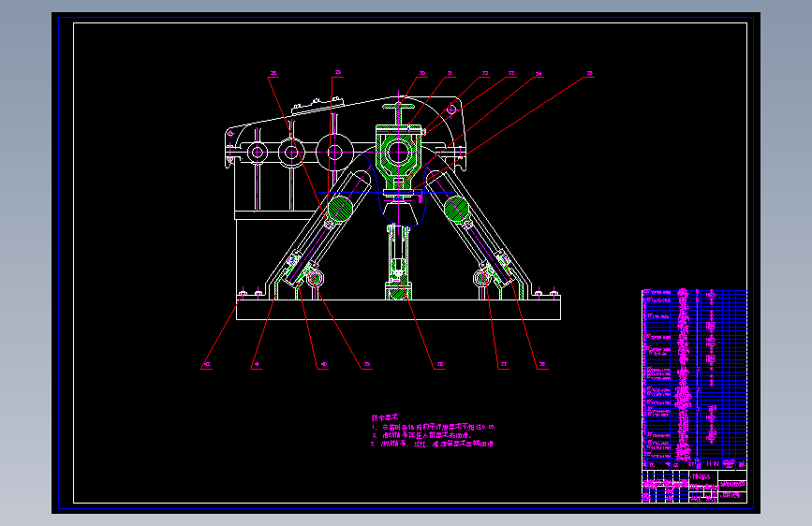Click the magenta technical requirements heading
The width and height of the screenshot is (812, 526).
click(x=384, y=417)
